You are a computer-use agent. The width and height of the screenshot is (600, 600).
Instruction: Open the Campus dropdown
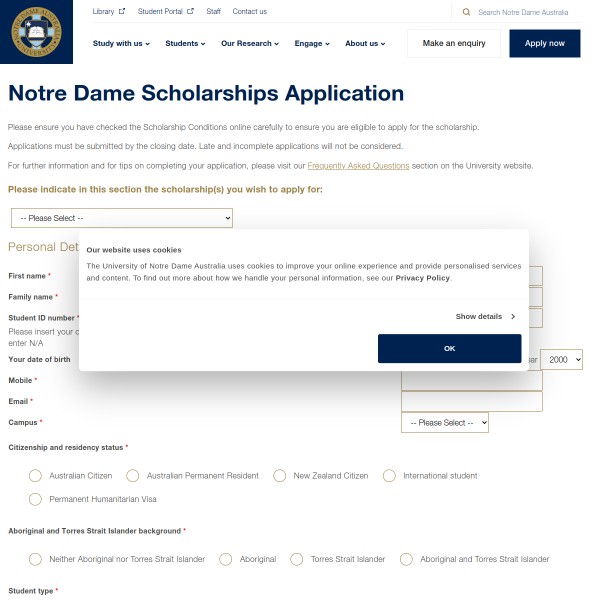click(x=445, y=423)
